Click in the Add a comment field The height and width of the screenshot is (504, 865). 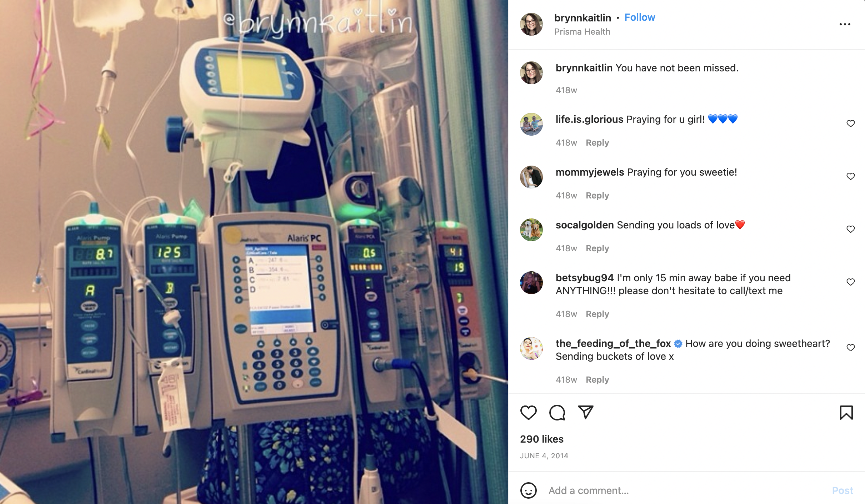tap(686, 490)
